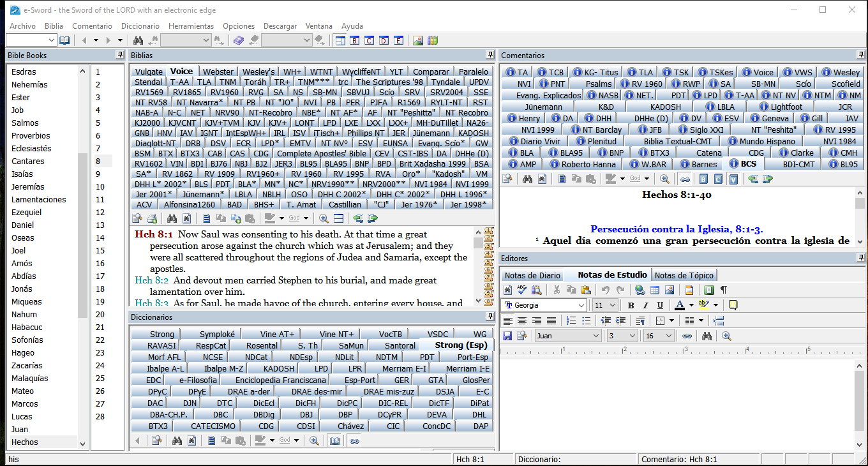This screenshot has width=868, height=466.
Task: Select chapter 15 in the chapter list
Action: (100, 250)
